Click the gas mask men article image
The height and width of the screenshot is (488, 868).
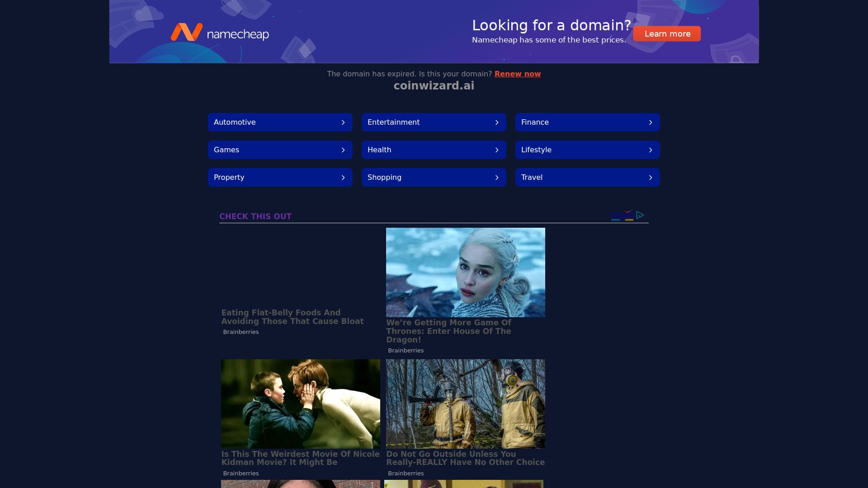pyautogui.click(x=465, y=404)
